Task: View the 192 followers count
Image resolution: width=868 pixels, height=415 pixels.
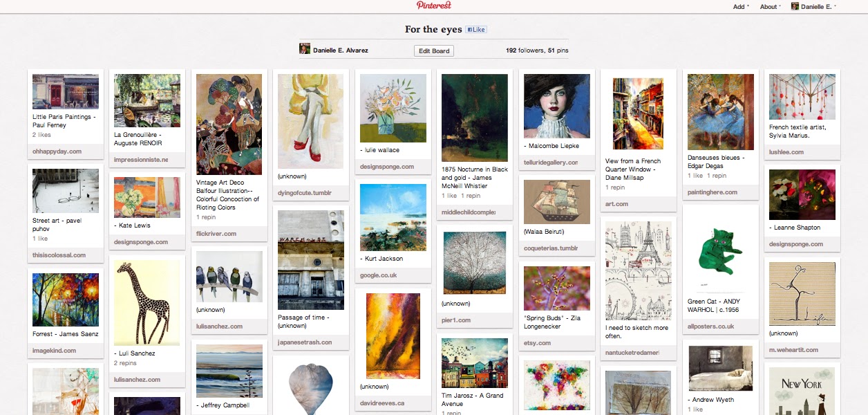Action: point(525,50)
